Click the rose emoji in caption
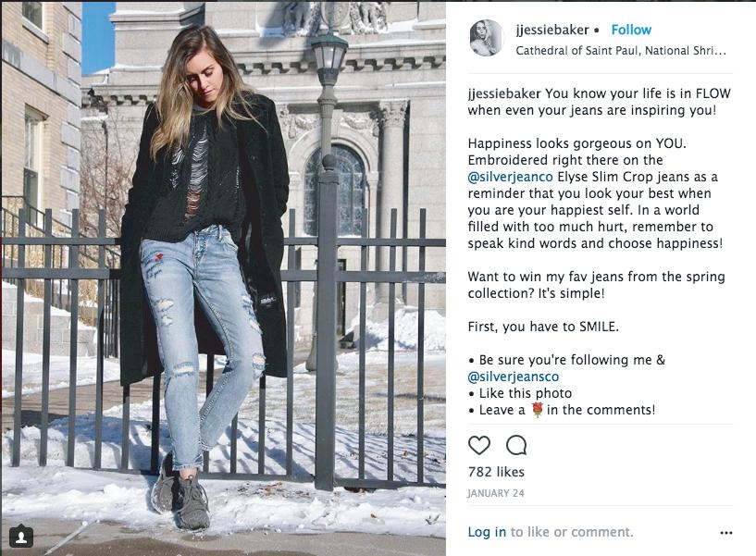 537,410
